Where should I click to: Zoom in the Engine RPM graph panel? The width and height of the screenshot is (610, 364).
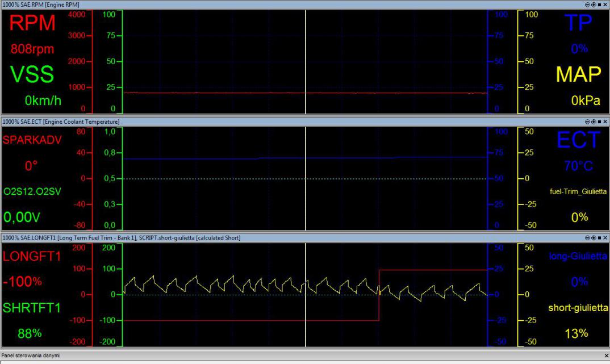point(593,4)
